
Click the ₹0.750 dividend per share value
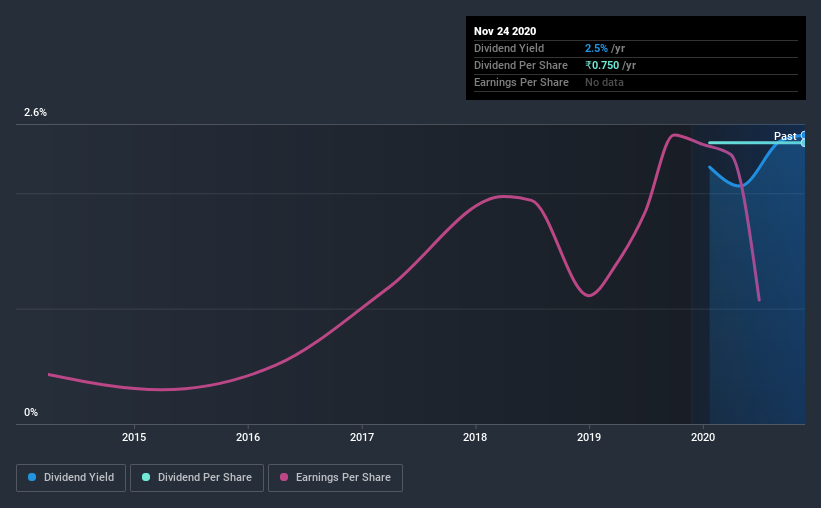tap(602, 65)
